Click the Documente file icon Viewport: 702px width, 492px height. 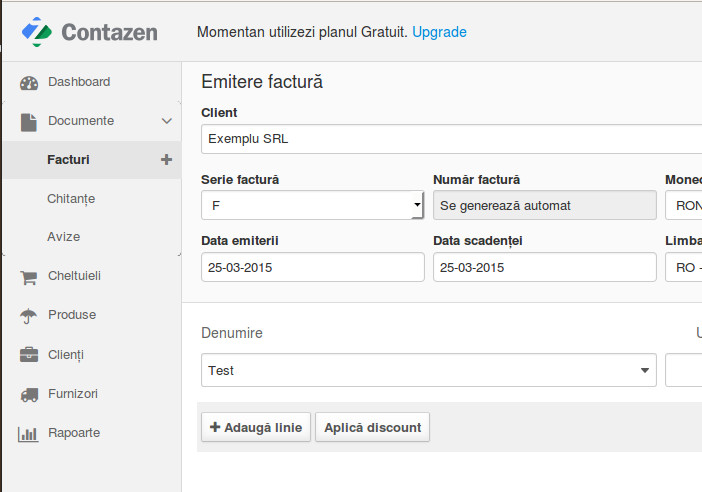coord(29,121)
